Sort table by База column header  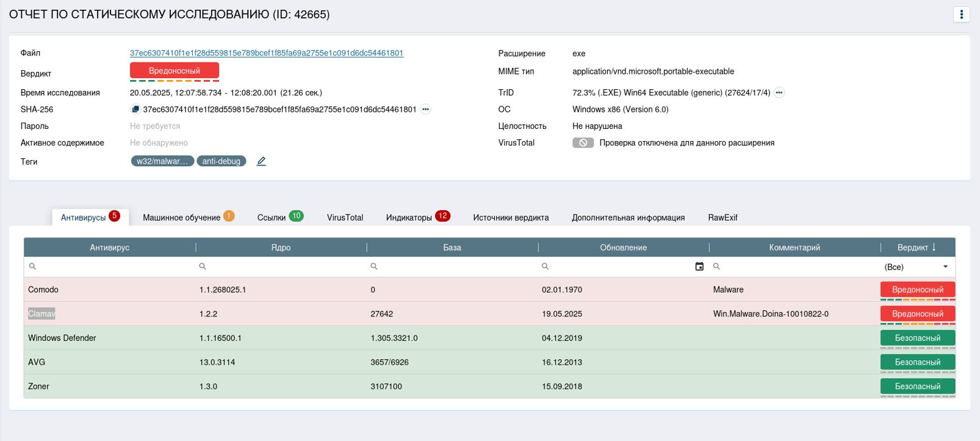click(452, 247)
